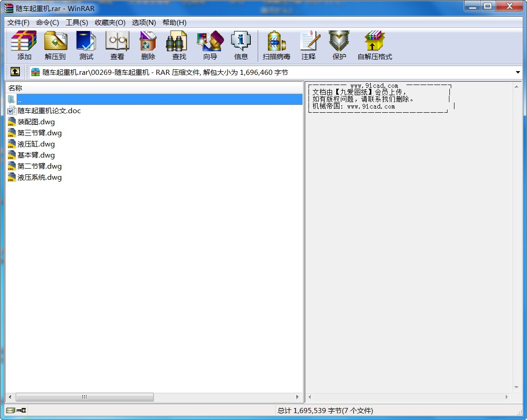The image size is (527, 420).
Task: Open the 文件(F) menu
Action: pyautogui.click(x=18, y=23)
